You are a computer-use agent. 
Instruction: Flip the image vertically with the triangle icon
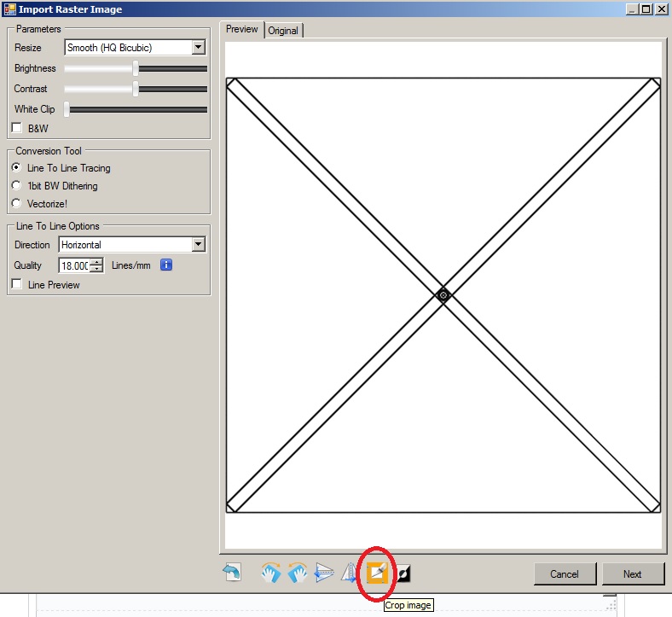pos(324,573)
